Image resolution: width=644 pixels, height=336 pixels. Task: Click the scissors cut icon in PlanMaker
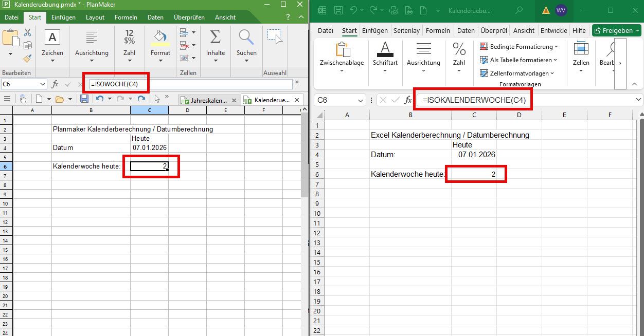[x=27, y=33]
